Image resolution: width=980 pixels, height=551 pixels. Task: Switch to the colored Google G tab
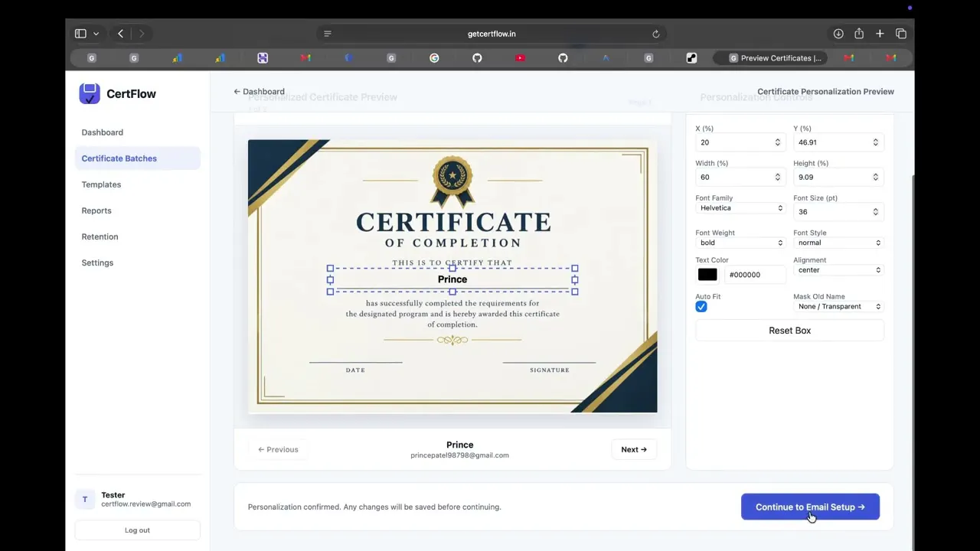click(434, 58)
